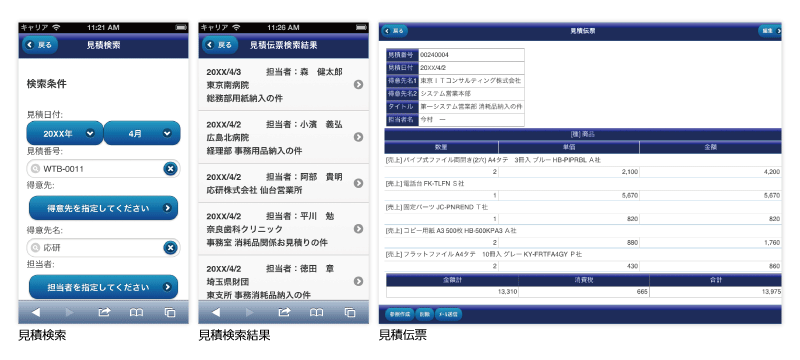Tap share icon on 見積伝票検索結果 screen toolbar
Screen dimensions: 800x360
284,312
